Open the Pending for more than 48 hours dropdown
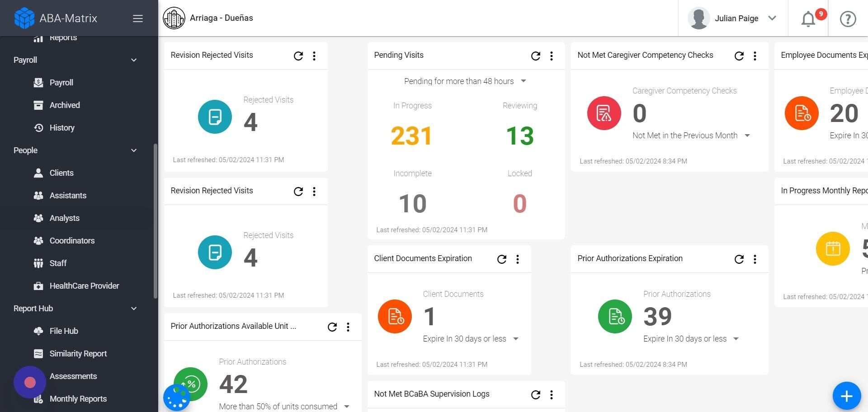 point(465,81)
